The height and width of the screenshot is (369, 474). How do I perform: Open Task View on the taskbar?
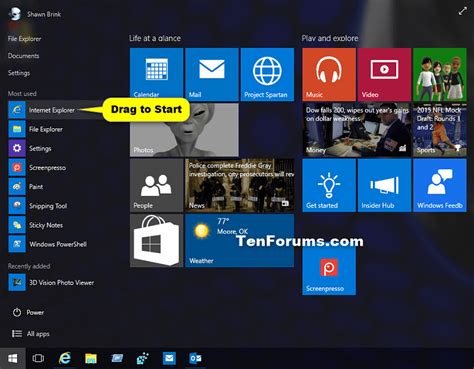tap(38, 358)
